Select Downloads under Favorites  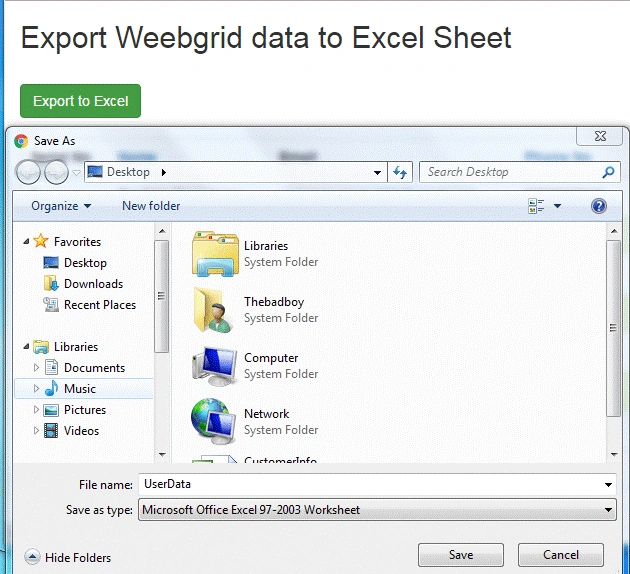[x=93, y=284]
